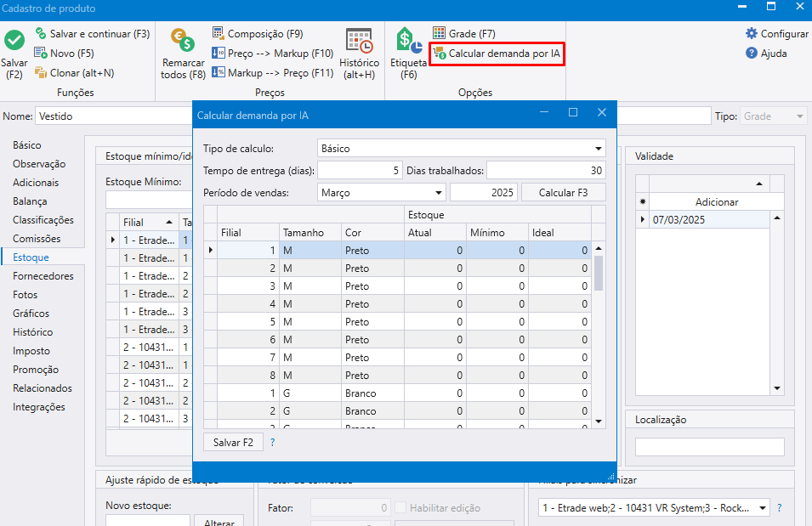Viewport: 812px width, 526px height.
Task: Switch to Balança section
Action: (x=30, y=201)
